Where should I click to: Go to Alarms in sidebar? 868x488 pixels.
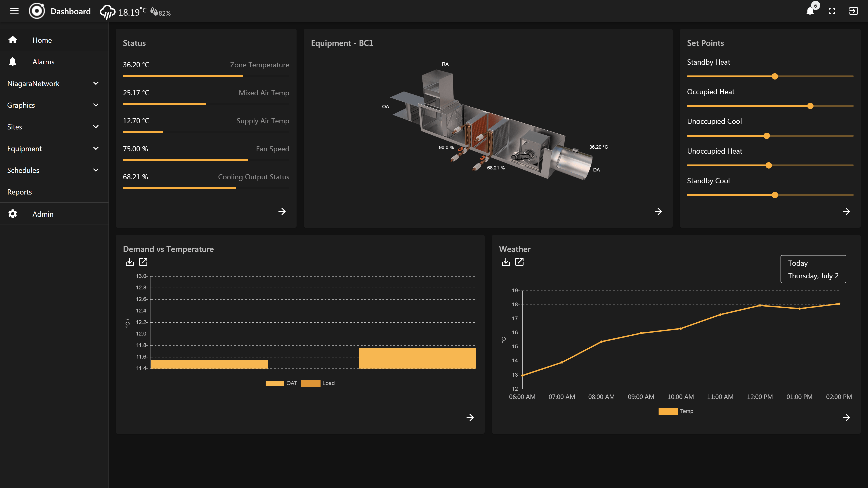pos(43,62)
